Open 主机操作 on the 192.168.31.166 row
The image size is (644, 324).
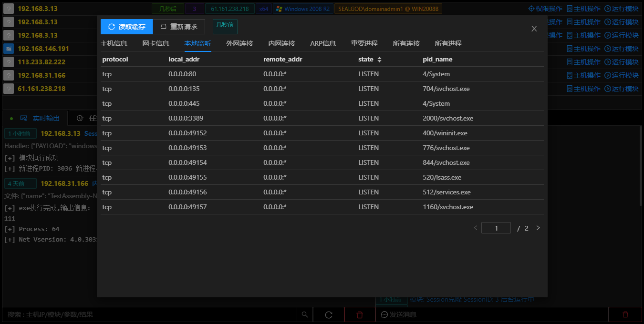(583, 75)
